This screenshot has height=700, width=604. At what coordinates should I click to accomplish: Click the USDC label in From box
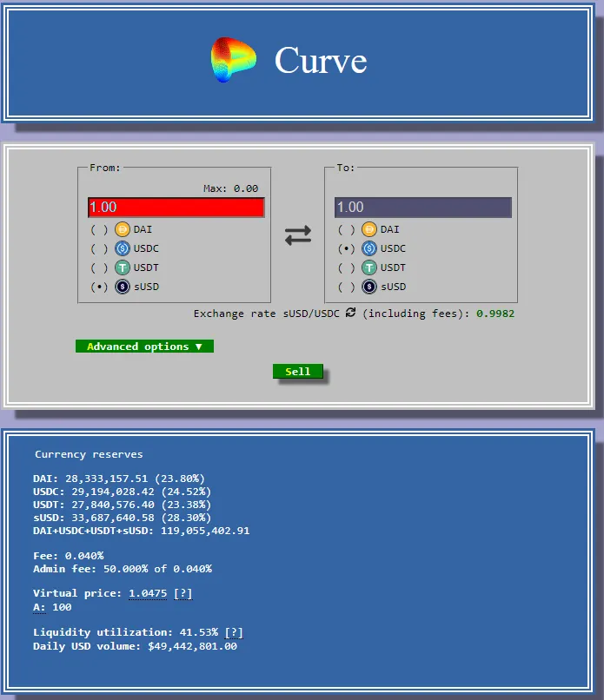click(x=146, y=248)
